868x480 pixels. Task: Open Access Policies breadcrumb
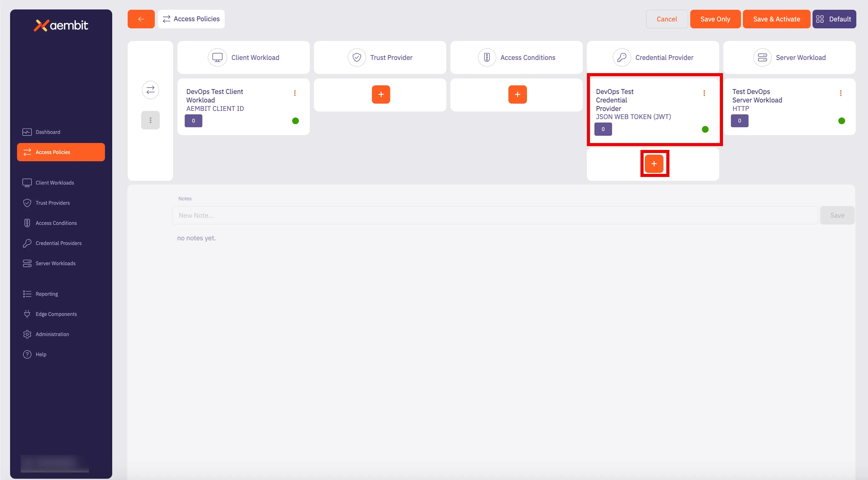click(191, 19)
